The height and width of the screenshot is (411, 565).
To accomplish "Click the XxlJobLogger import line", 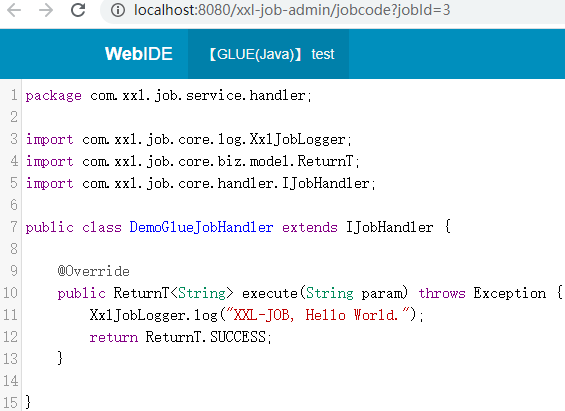I will point(188,140).
